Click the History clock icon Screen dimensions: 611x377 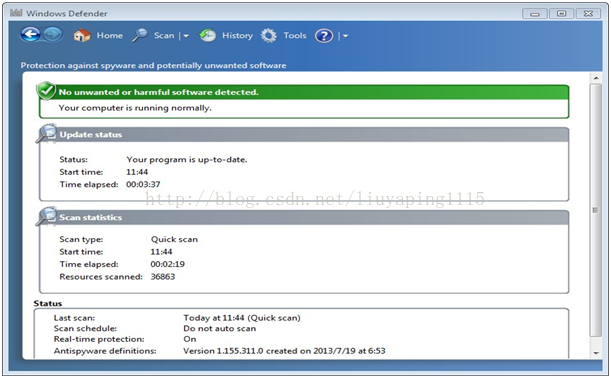[207, 35]
